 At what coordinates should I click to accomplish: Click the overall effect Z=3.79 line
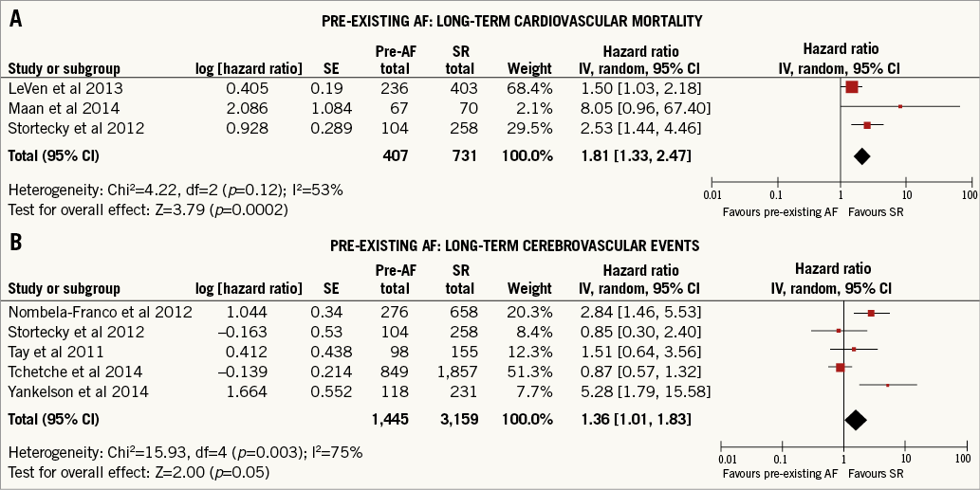(147, 209)
